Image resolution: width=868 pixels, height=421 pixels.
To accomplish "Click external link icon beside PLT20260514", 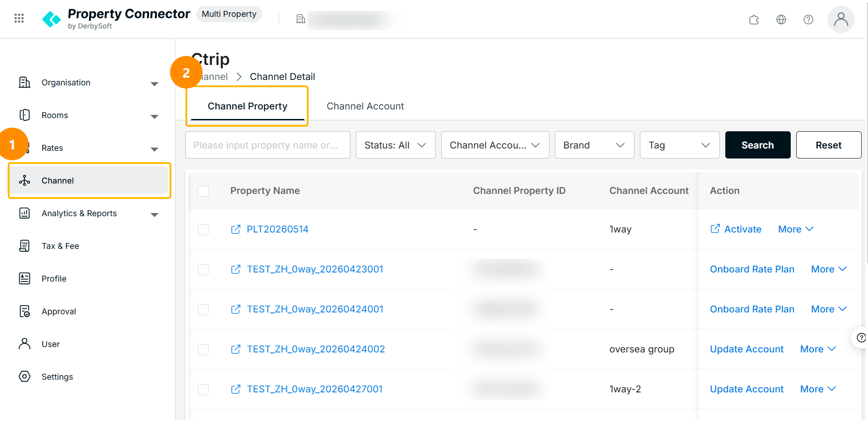I will click(236, 229).
